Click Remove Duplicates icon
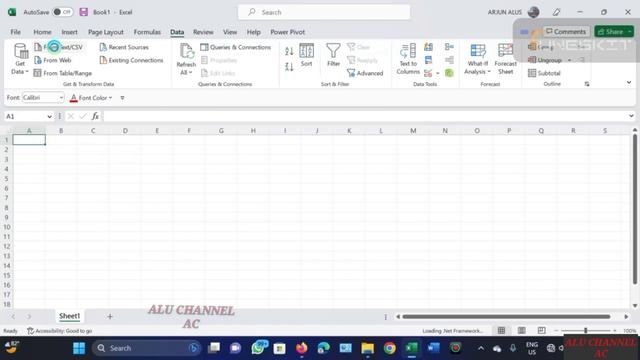Viewport: 640px width, 360px height. coord(428,60)
